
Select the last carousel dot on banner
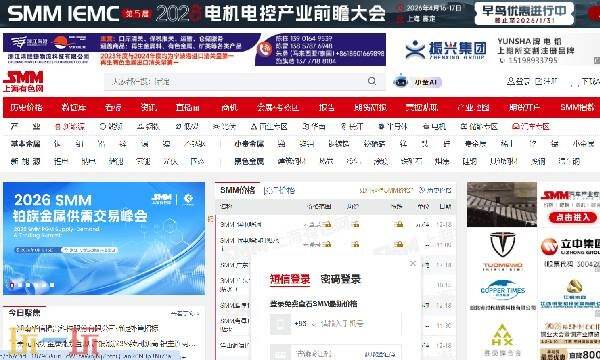click(52, 285)
